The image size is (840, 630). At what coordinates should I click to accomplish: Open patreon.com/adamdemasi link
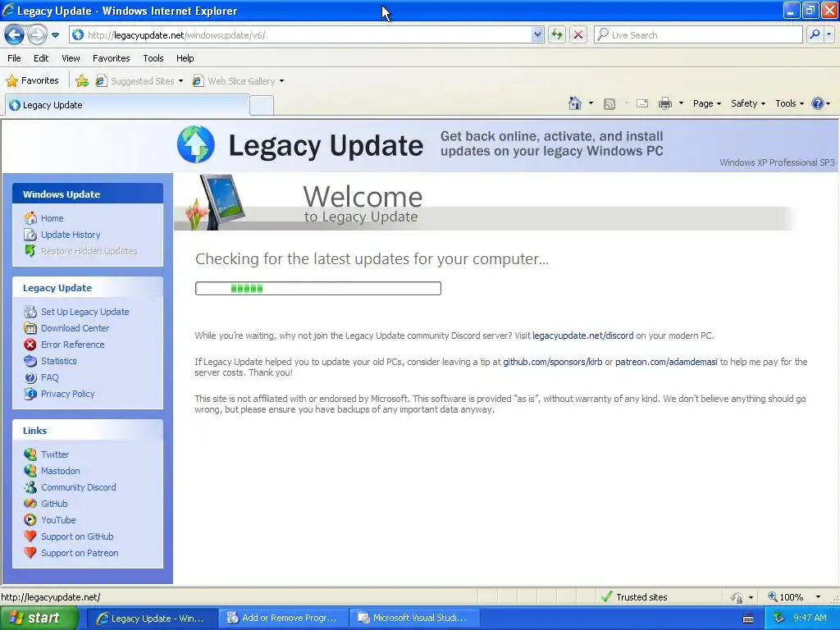click(666, 362)
